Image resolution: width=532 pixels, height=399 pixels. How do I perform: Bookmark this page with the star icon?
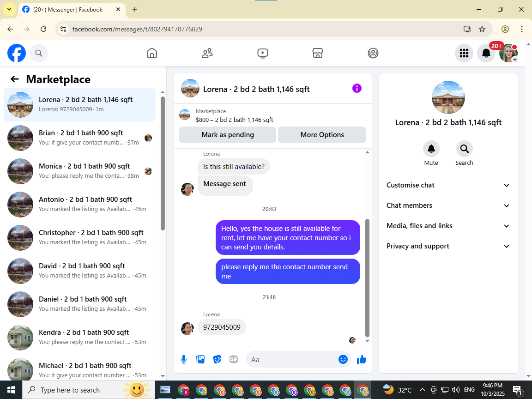[x=482, y=29]
